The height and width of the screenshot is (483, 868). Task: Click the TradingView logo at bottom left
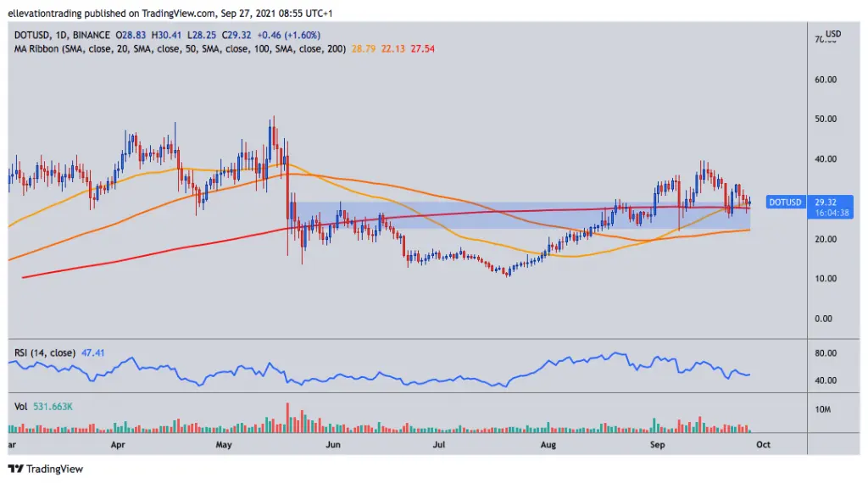tap(46, 469)
